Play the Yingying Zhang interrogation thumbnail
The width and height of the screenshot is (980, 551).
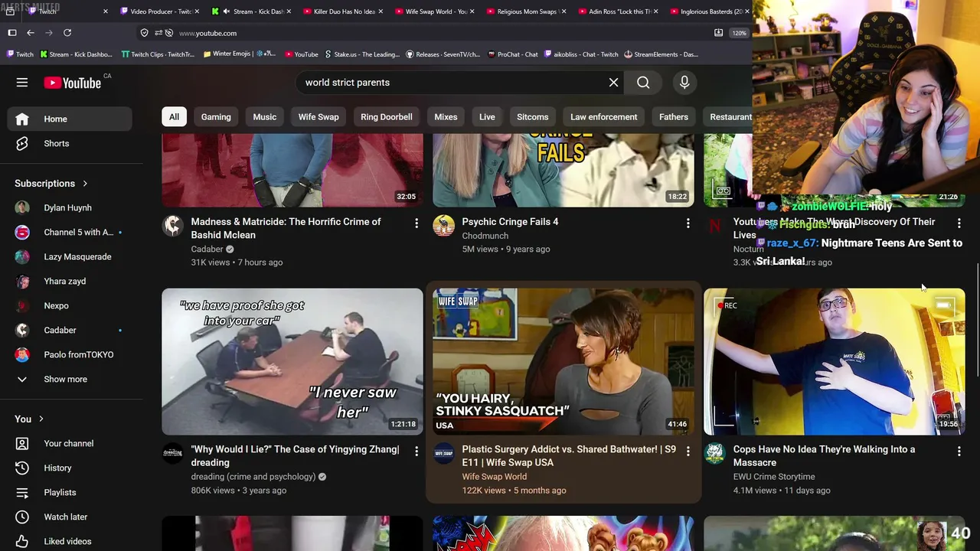[x=292, y=361]
